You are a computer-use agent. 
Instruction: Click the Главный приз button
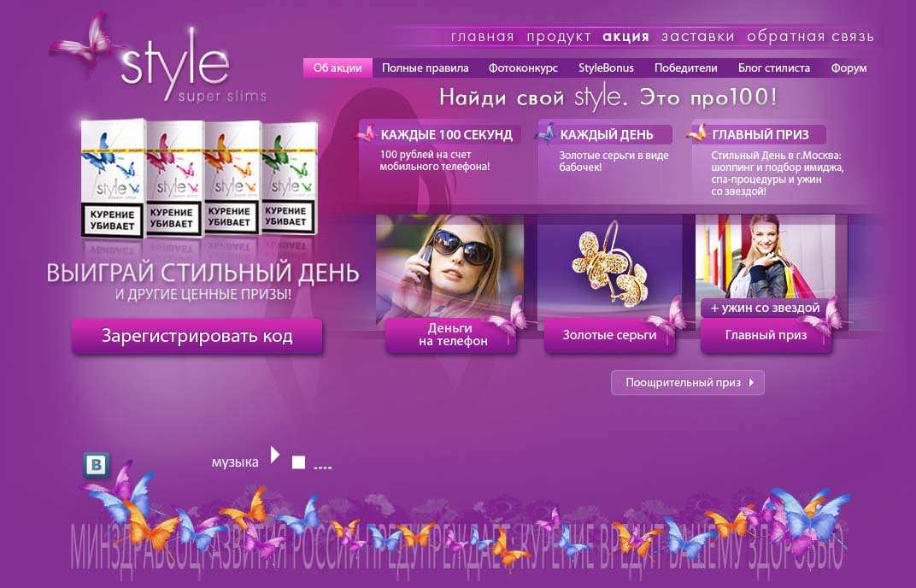(766, 336)
